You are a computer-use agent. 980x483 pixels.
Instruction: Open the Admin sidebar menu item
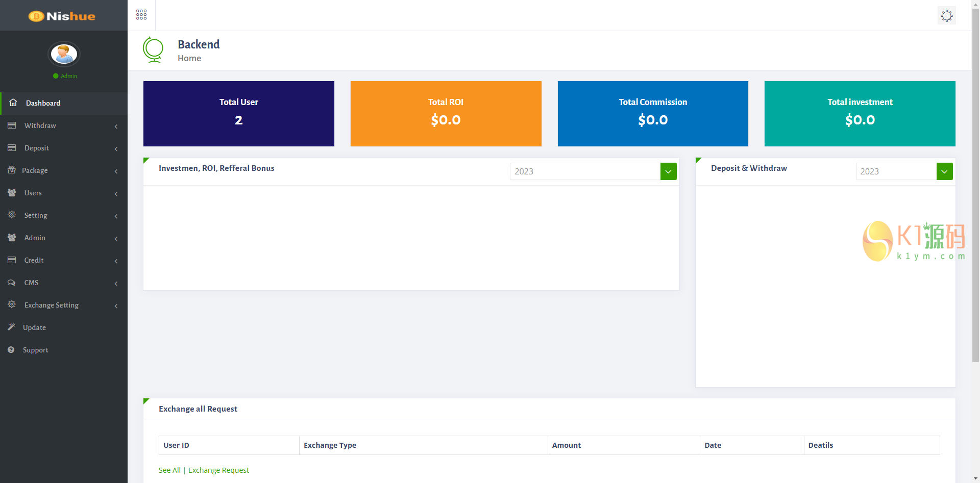tap(64, 238)
